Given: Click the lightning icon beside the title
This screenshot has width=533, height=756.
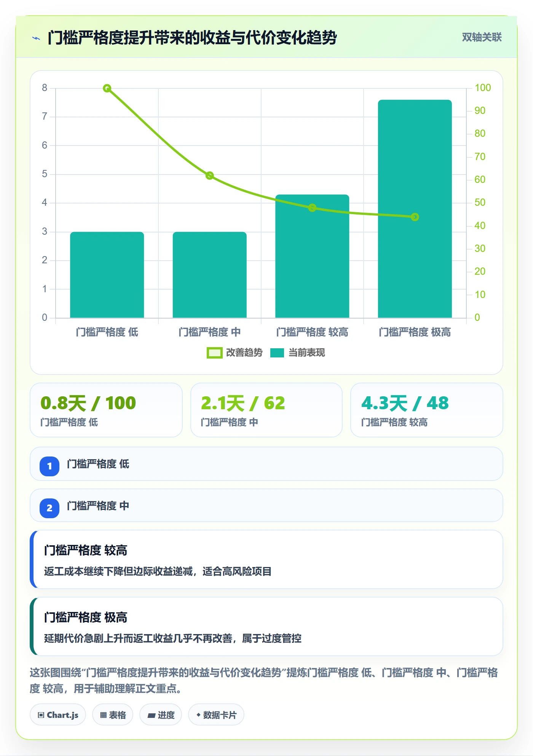Looking at the screenshot, I should coord(36,38).
